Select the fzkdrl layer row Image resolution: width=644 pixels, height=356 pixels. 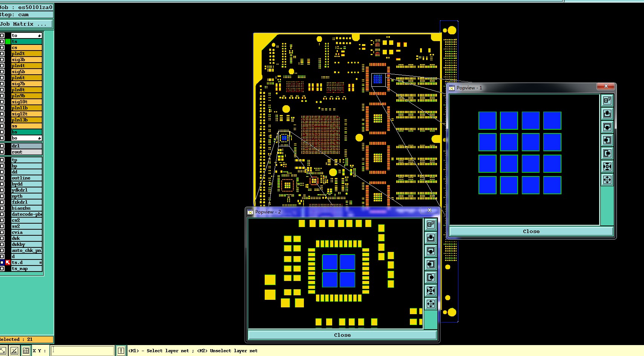pyautogui.click(x=26, y=202)
